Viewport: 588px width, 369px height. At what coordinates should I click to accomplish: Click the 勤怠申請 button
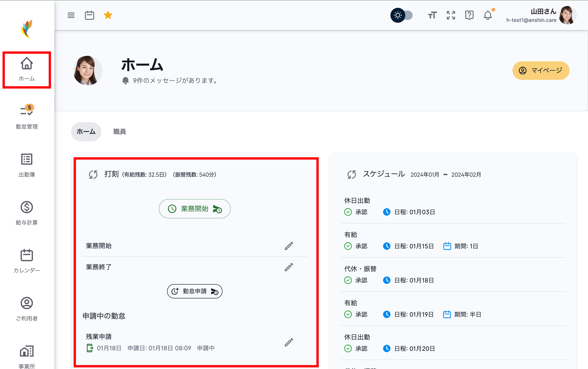pos(195,291)
